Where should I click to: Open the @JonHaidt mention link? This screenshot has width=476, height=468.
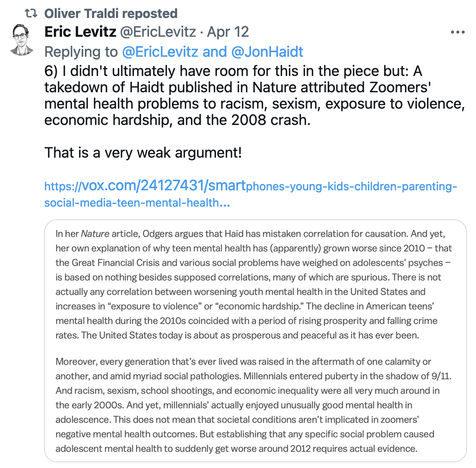(x=267, y=52)
